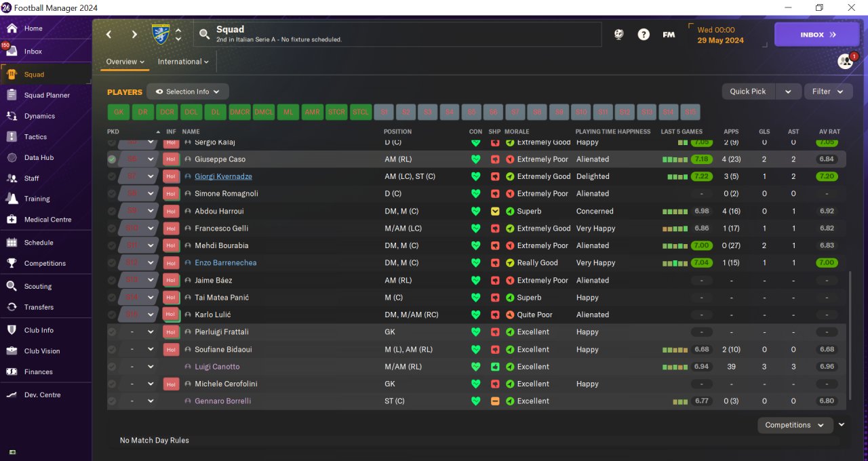The width and height of the screenshot is (868, 461).
Task: Open the Competitions trophy icon
Action: (x=12, y=263)
